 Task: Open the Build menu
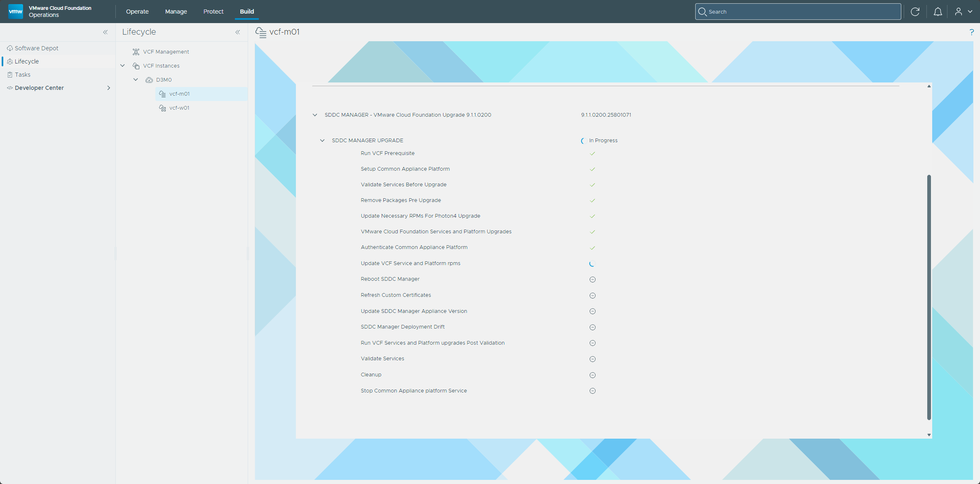coord(247,12)
